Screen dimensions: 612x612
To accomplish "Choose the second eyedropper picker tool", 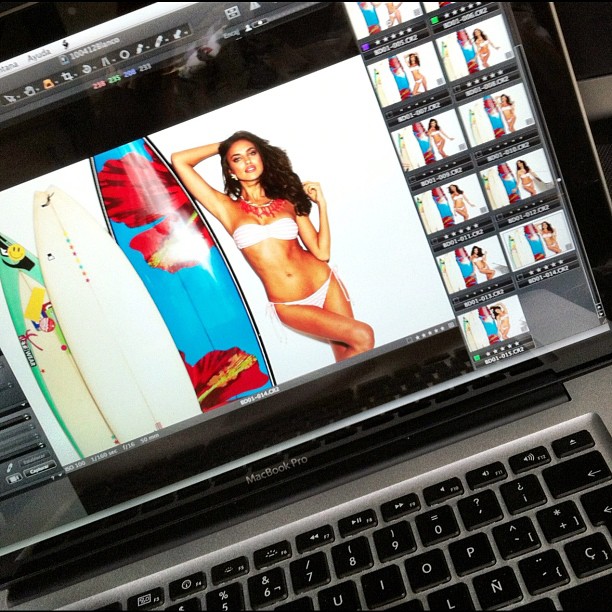I will [159, 41].
